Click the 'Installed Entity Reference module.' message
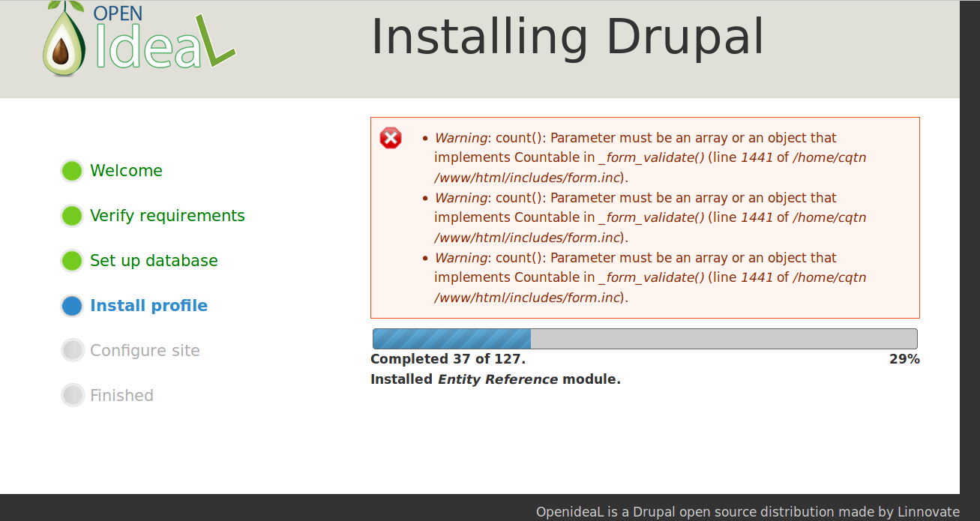980x521 pixels. tap(496, 379)
